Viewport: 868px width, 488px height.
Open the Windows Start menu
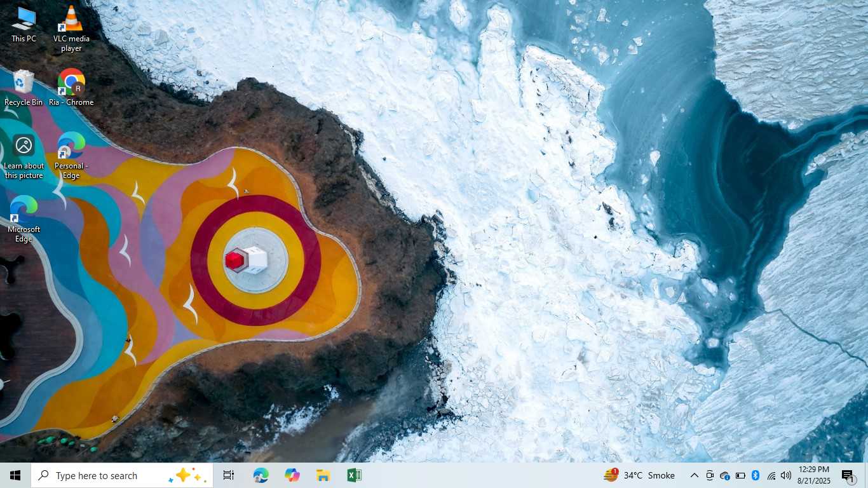point(15,475)
